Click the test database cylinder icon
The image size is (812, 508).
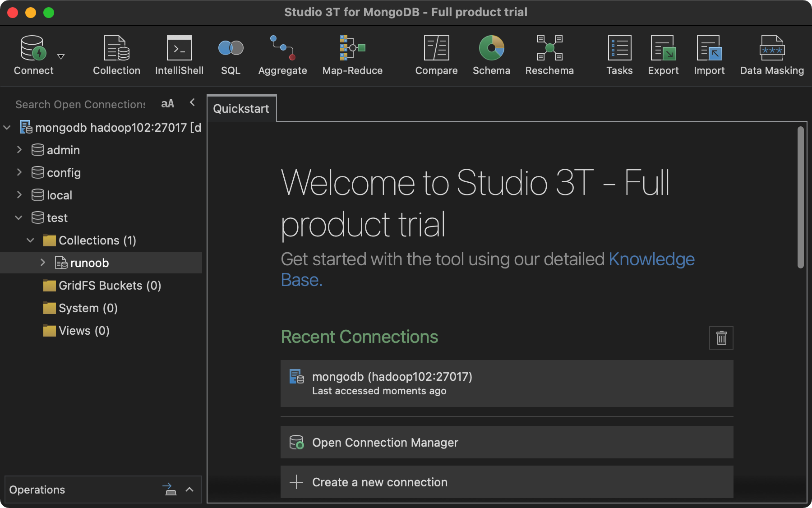pyautogui.click(x=38, y=217)
